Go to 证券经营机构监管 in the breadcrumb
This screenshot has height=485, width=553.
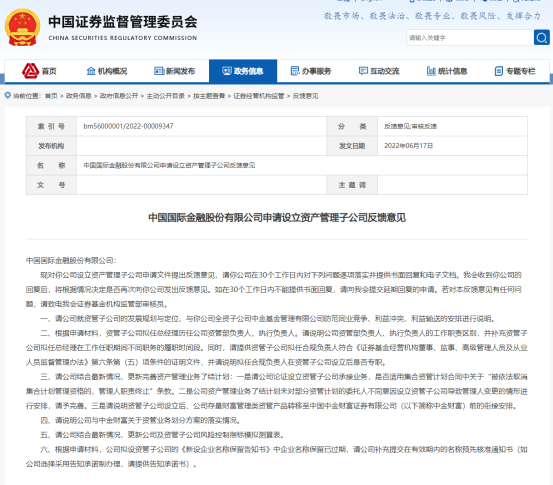[x=259, y=96]
